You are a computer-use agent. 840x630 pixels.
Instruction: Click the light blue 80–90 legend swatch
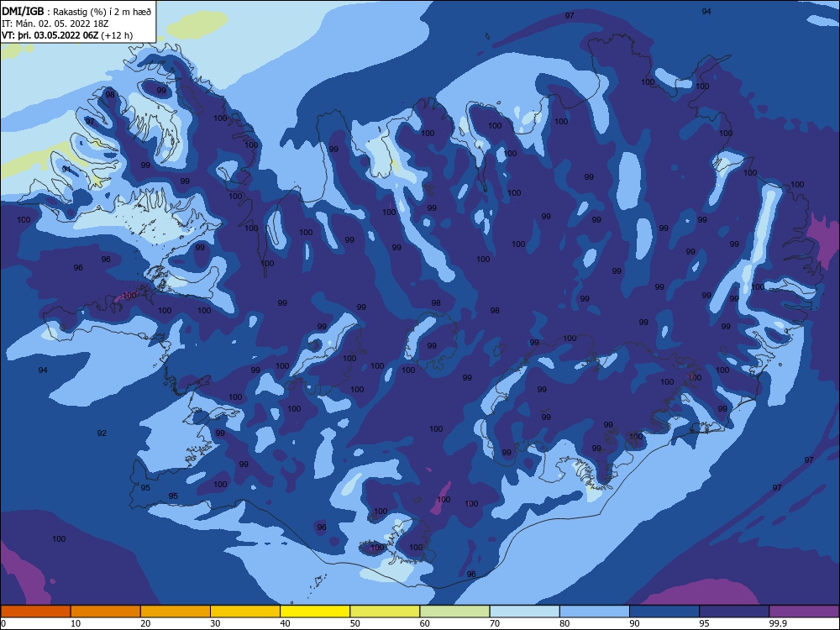click(x=595, y=612)
